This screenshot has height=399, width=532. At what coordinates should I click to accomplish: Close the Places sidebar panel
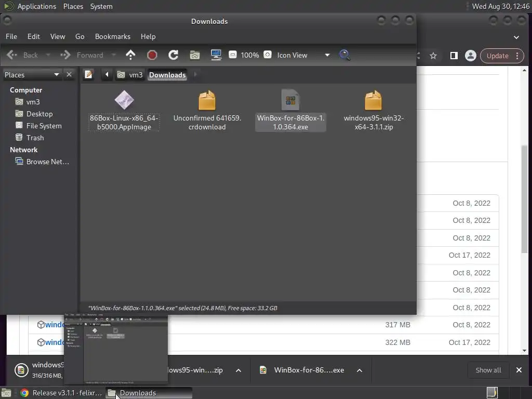(69, 75)
